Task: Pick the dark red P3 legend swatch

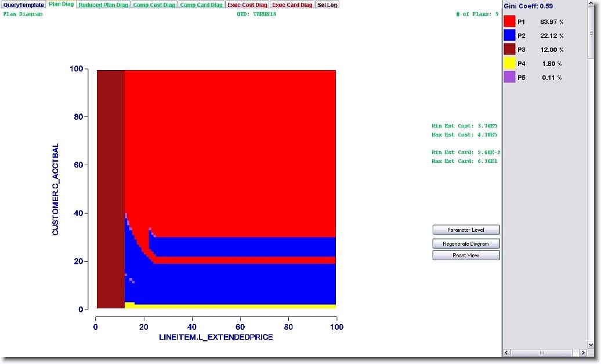Action: pos(509,49)
